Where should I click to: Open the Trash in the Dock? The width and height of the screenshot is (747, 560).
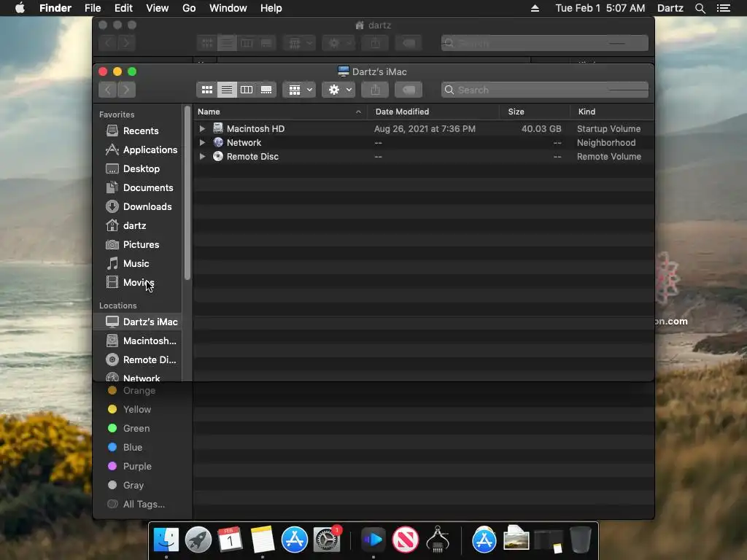pyautogui.click(x=580, y=540)
